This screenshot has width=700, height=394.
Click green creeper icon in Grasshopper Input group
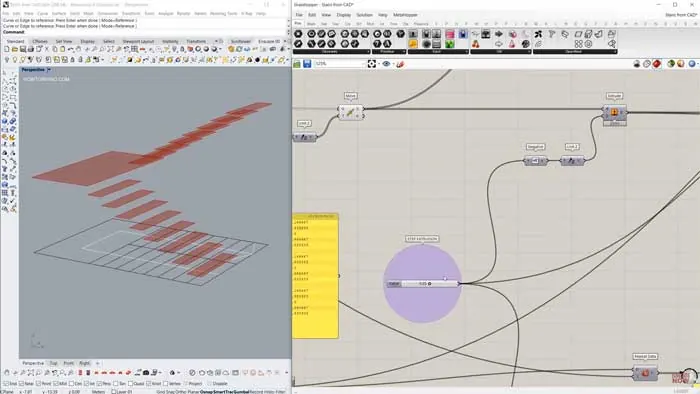tap(450, 44)
